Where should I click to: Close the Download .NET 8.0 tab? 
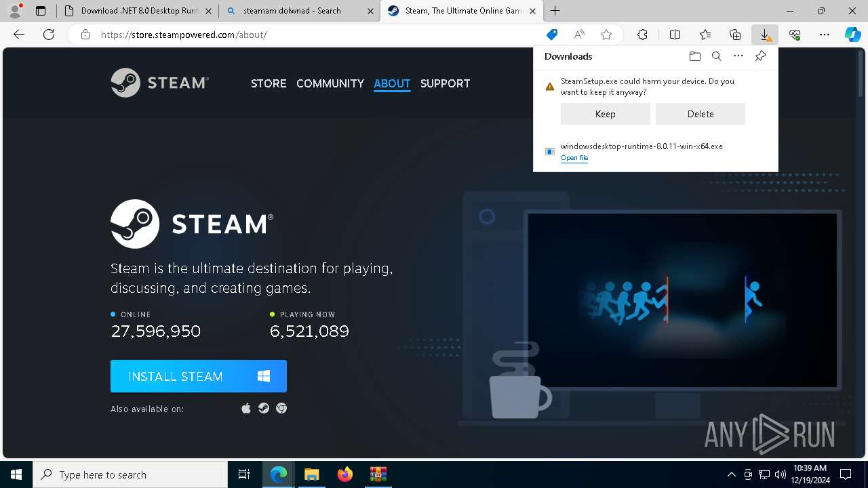pos(208,11)
